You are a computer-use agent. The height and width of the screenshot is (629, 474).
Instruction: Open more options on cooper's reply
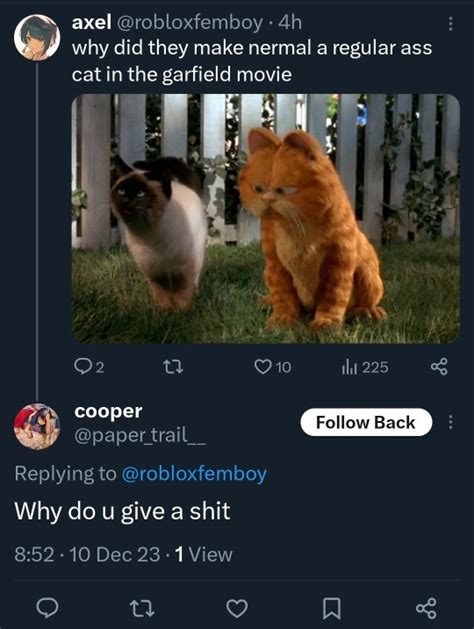450,422
